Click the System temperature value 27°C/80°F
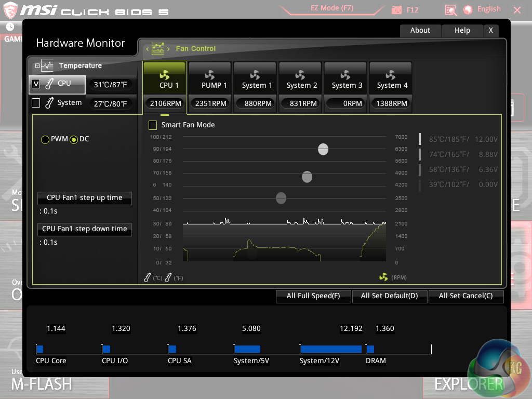 (111, 104)
